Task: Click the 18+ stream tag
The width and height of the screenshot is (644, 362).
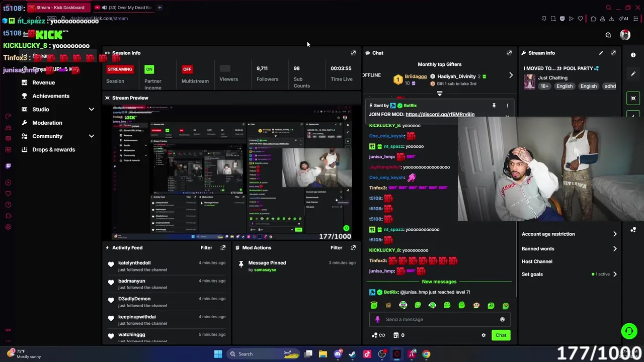Action: click(544, 86)
